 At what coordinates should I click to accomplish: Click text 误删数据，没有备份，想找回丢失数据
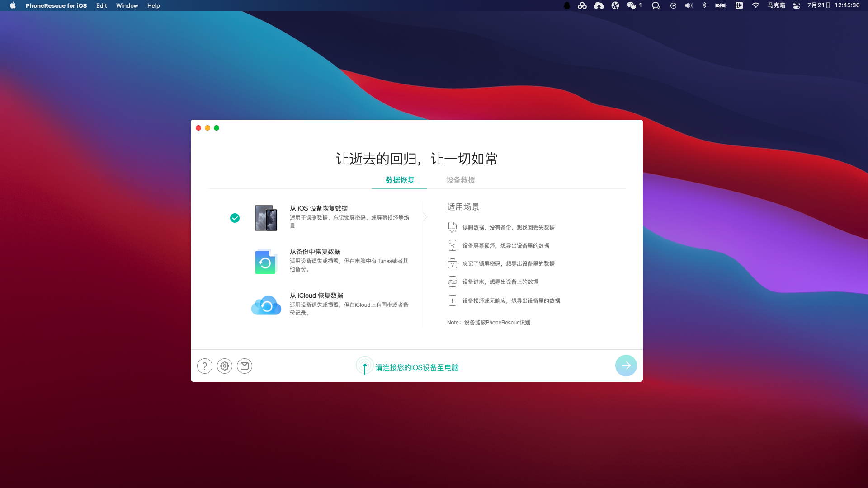[x=508, y=228]
